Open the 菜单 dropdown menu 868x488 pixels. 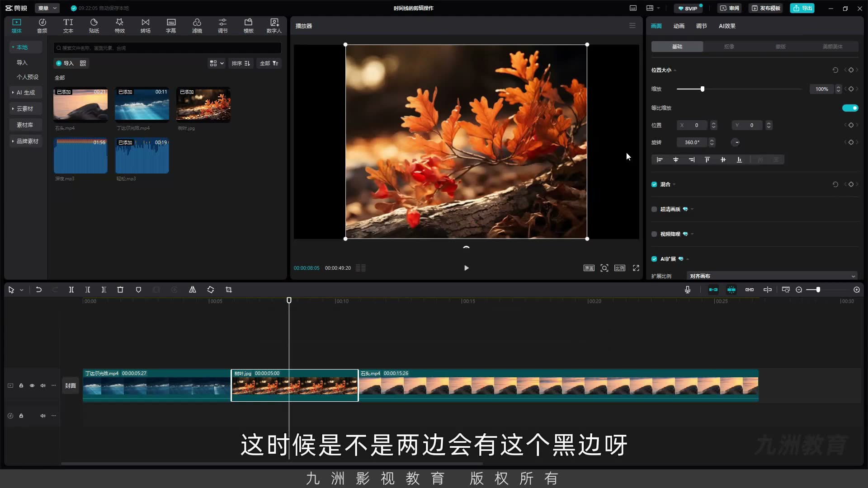pos(47,8)
